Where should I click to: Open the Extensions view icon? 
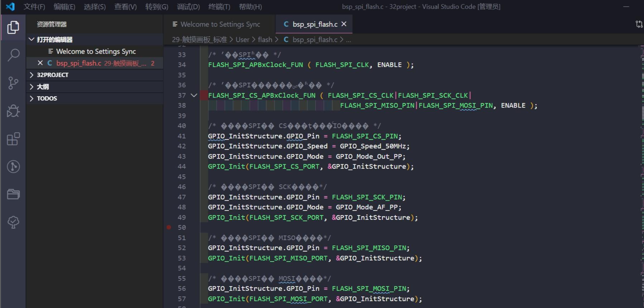13,139
